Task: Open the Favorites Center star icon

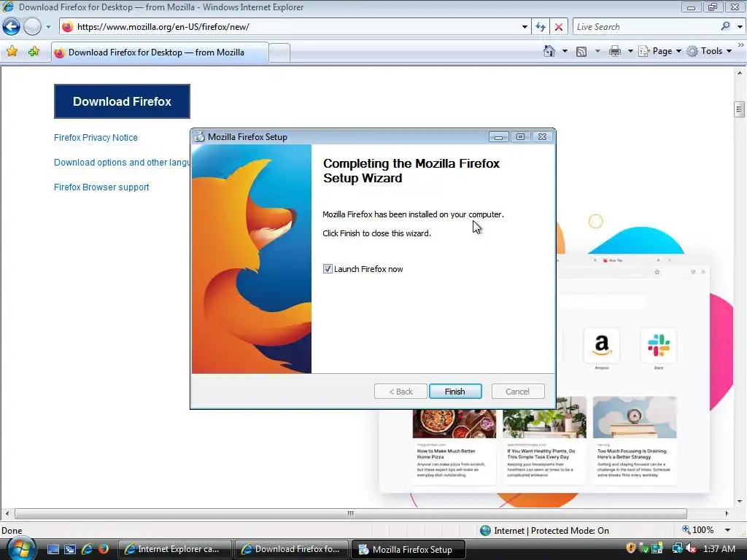Action: [12, 51]
